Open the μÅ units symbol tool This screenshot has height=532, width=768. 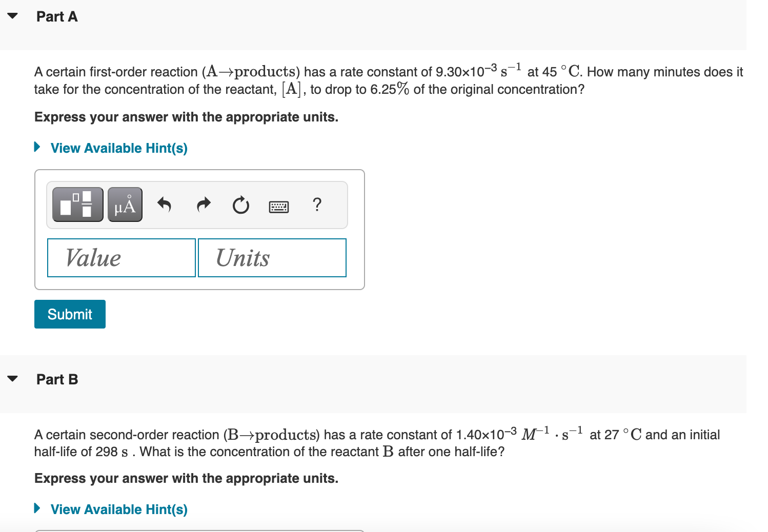click(x=125, y=204)
